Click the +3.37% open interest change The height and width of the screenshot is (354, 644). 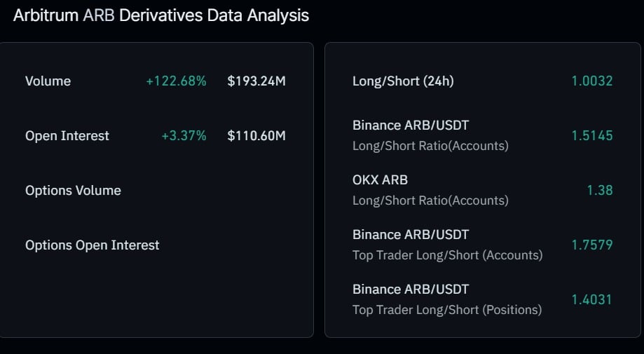tap(184, 135)
